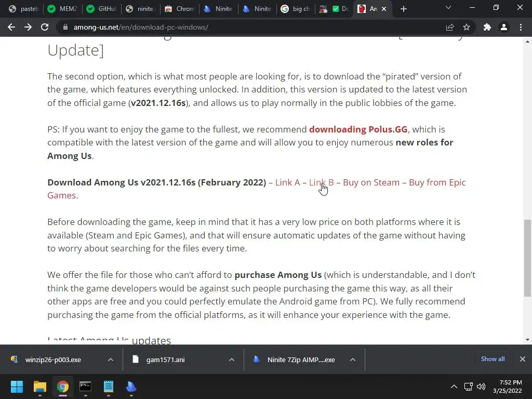Open the Chrome extensions puzzle icon
This screenshot has height=399, width=532.
(x=487, y=27)
